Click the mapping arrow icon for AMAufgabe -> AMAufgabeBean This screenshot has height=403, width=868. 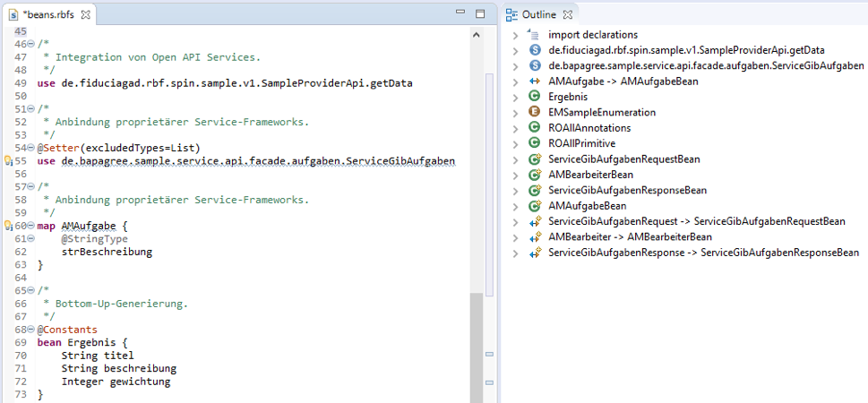click(535, 81)
